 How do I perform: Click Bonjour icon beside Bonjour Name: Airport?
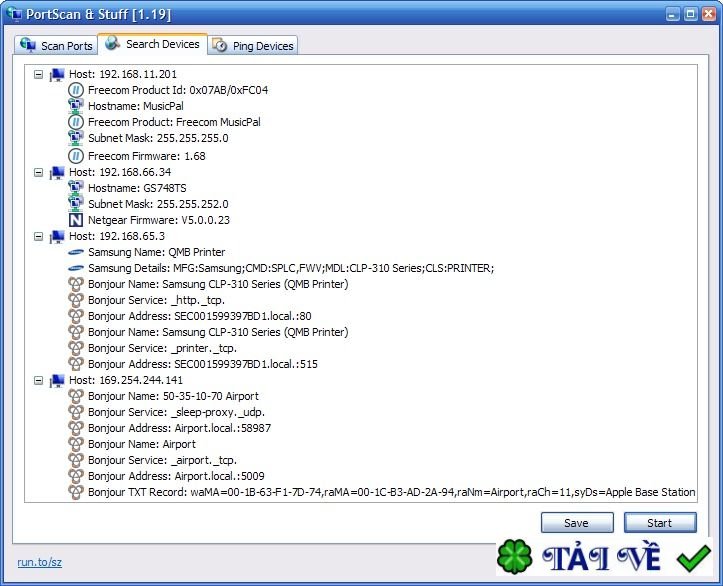[76, 444]
